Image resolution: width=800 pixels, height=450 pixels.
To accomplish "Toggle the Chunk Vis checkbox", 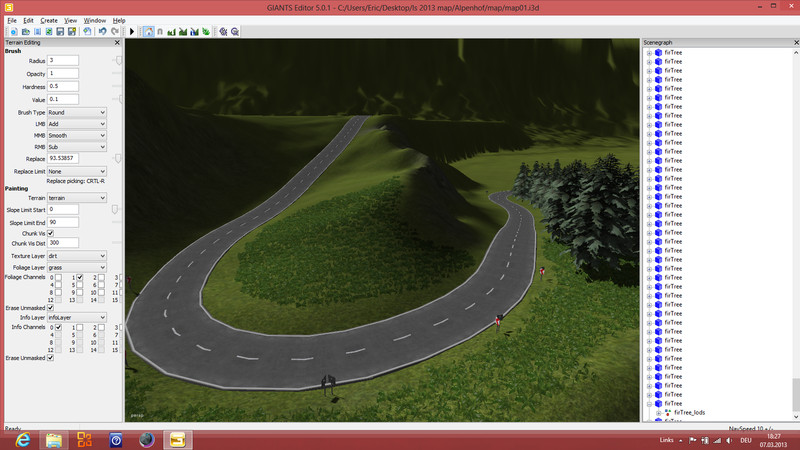I will click(51, 233).
